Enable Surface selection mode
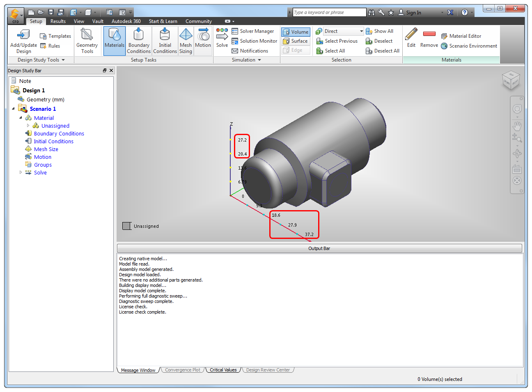 pyautogui.click(x=296, y=41)
